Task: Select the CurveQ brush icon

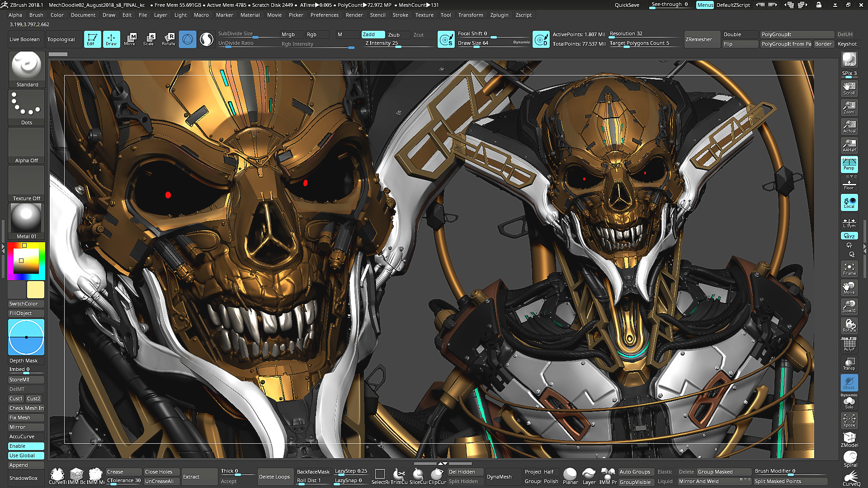Action: pyautogui.click(x=851, y=479)
